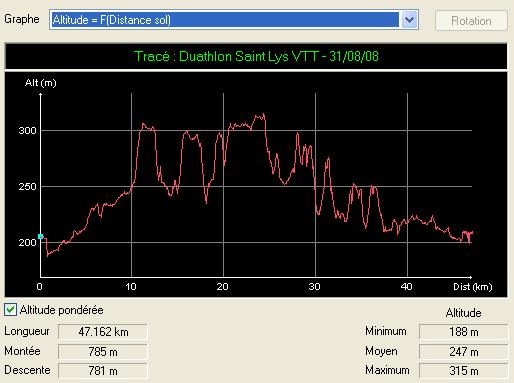Click the cyan start marker on graph
Image resolution: width=514 pixels, height=383 pixels.
40,236
